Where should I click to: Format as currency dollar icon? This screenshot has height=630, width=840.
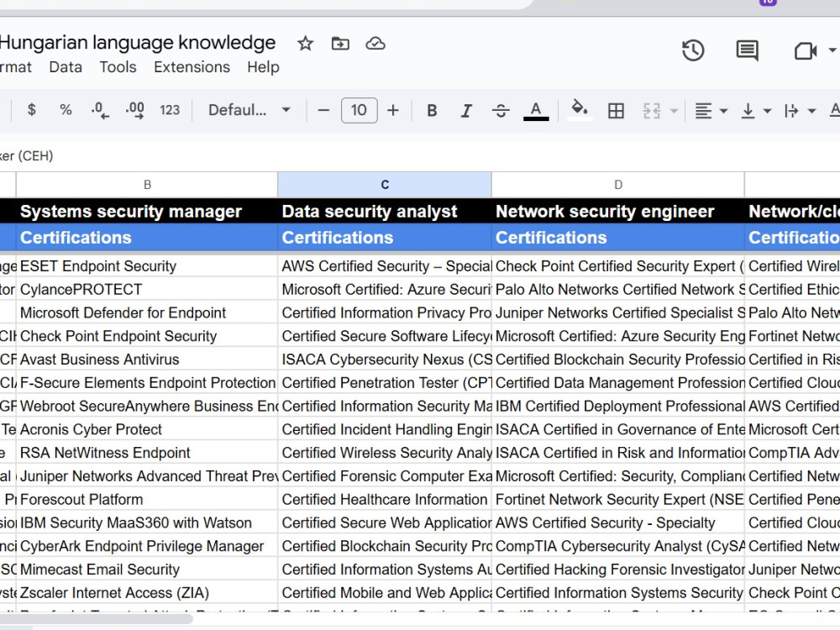pos(32,110)
